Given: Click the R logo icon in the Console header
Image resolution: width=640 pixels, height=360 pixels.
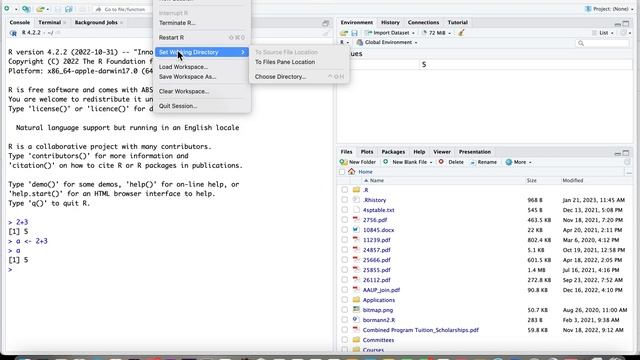Looking at the screenshot, I should (13, 33).
